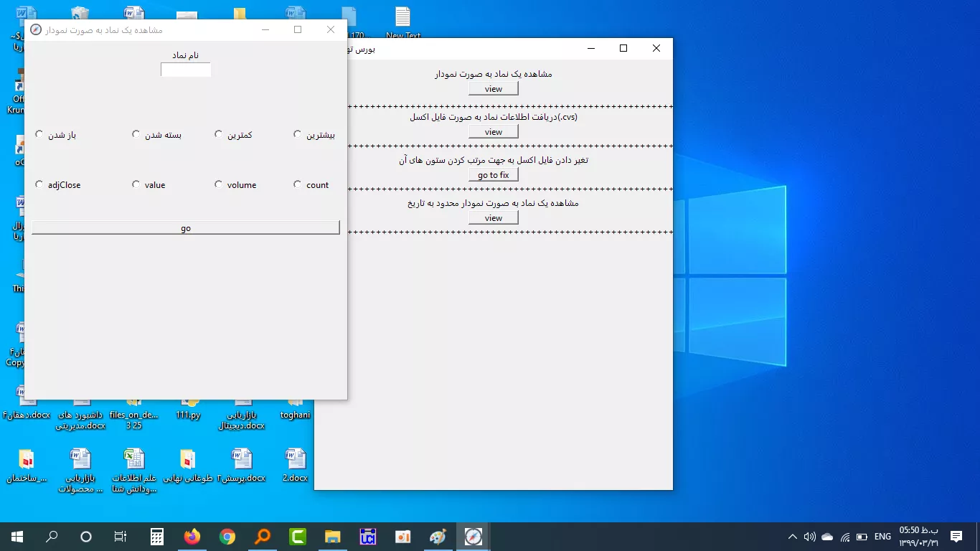980x551 pixels.
Task: Expand the hidden system tray icons
Action: 792,537
